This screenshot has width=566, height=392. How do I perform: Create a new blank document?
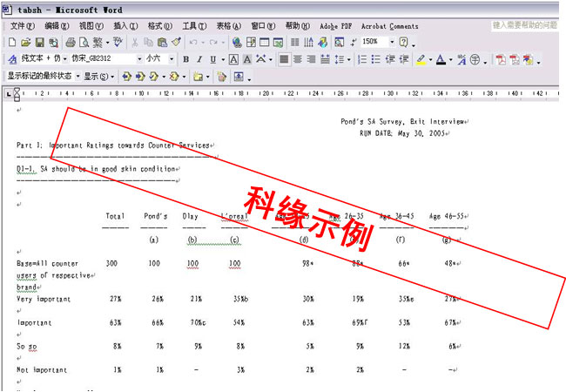point(12,42)
